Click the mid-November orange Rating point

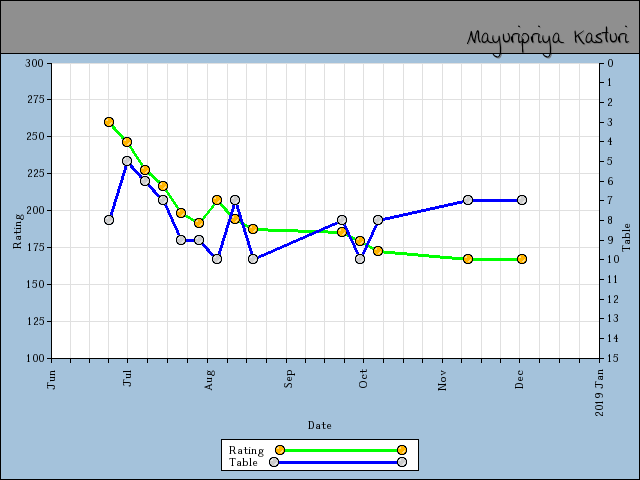click(x=468, y=259)
